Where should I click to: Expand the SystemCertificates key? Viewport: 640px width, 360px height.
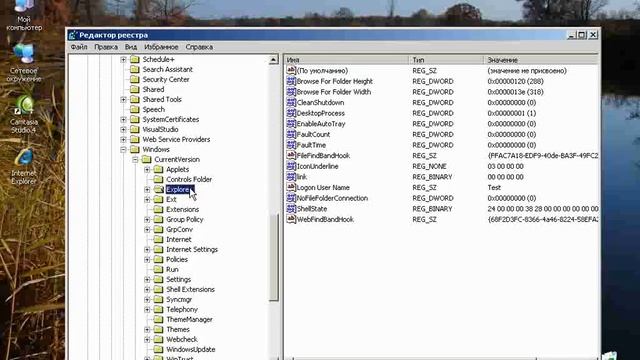tap(123, 120)
